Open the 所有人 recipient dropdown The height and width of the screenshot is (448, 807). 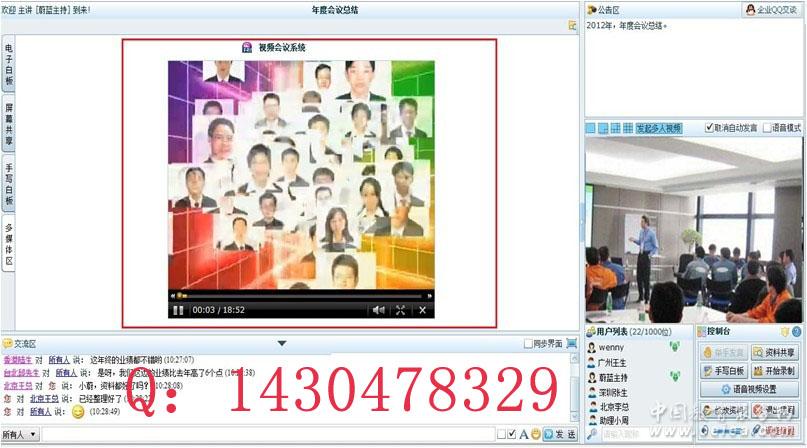click(x=20, y=435)
